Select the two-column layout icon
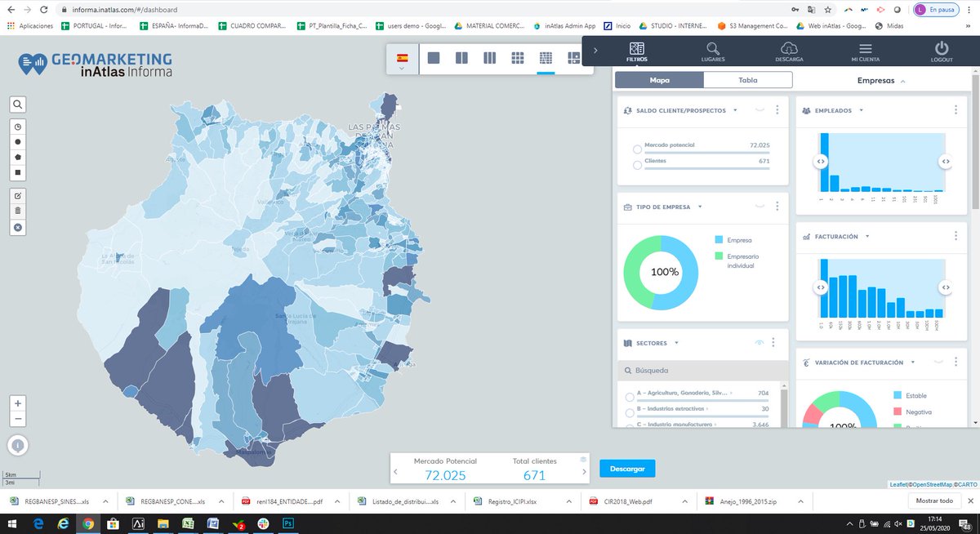Screen dimensions: 980x534 tap(461, 58)
